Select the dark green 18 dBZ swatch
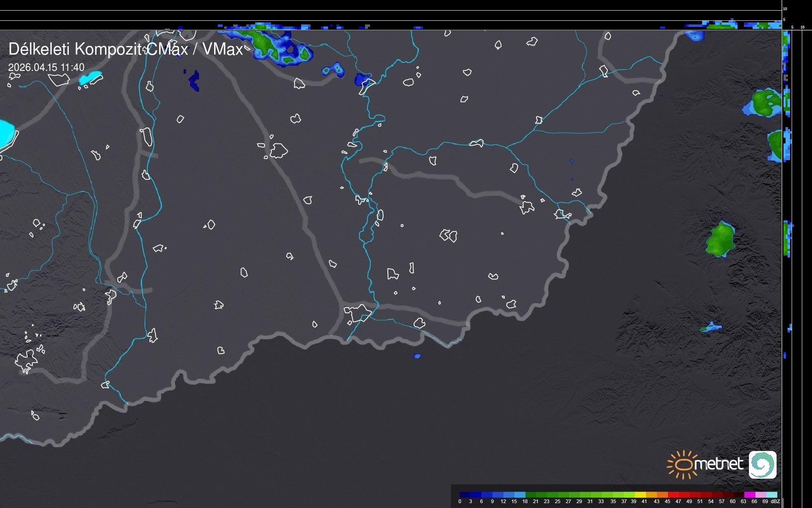This screenshot has height=508, width=812. [531, 495]
